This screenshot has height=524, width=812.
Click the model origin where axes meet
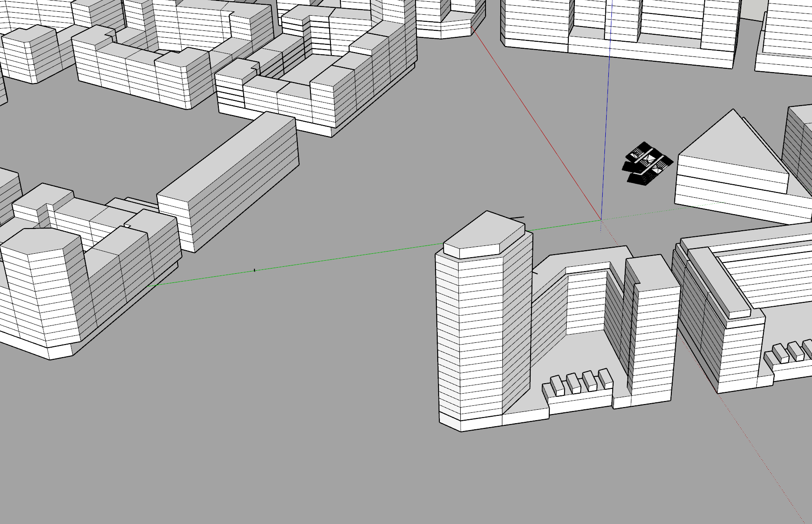tap(601, 221)
